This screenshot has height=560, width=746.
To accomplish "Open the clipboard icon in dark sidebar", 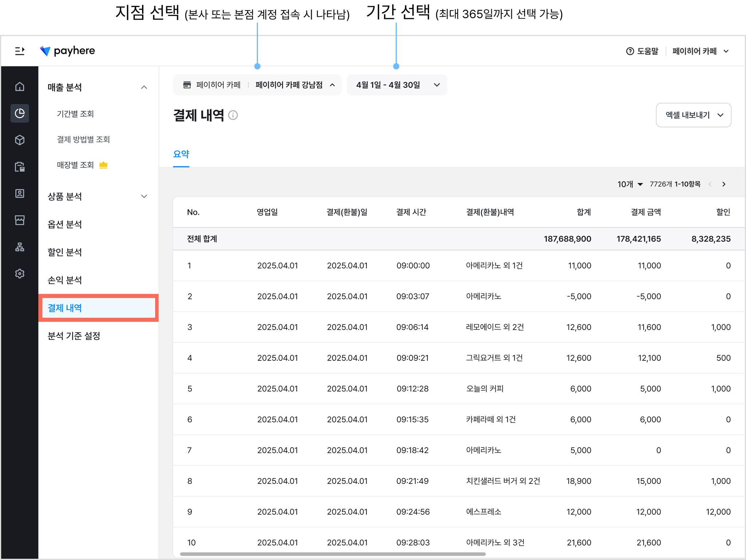I will (20, 167).
